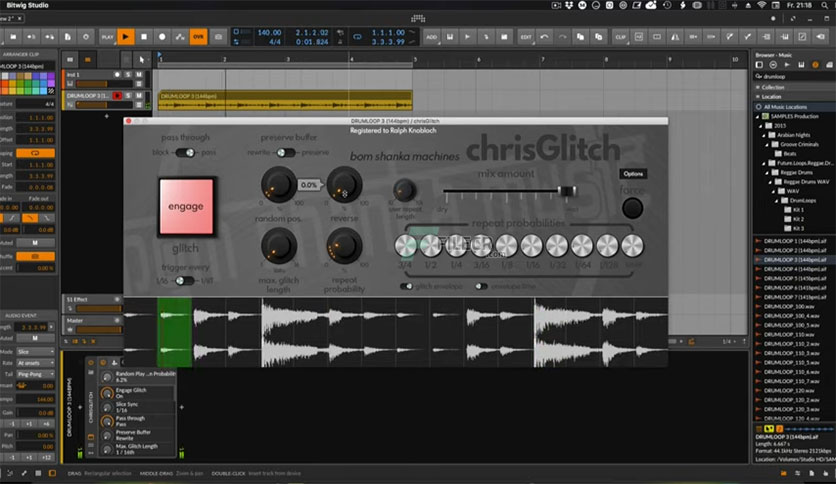
Task: Open the ADD menu in toolbar
Action: [x=431, y=37]
